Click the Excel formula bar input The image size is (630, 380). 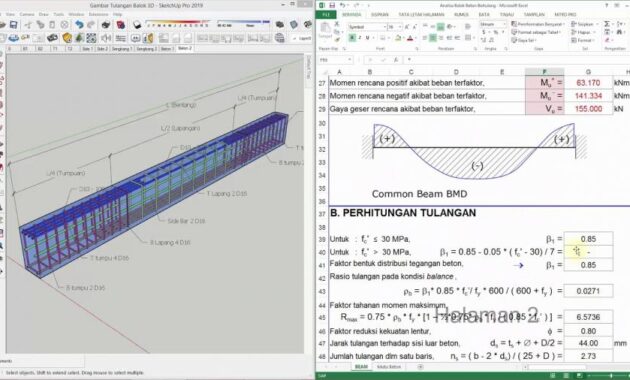point(516,59)
